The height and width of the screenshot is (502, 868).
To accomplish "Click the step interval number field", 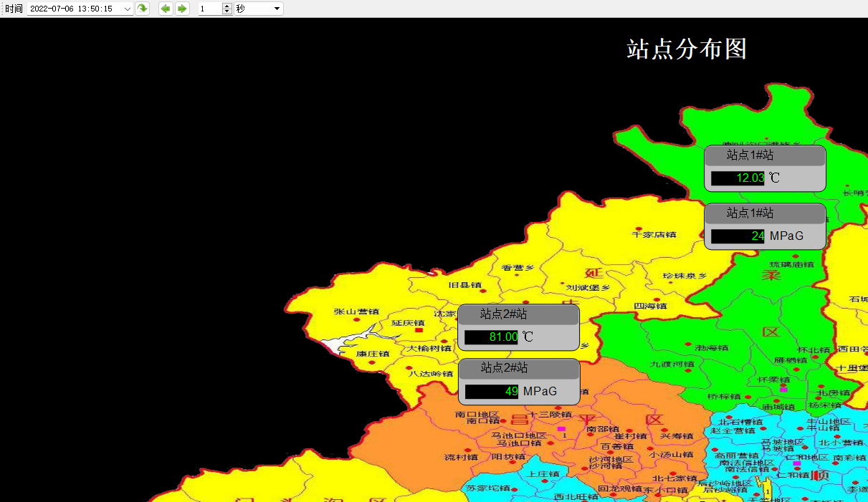I will [210, 9].
